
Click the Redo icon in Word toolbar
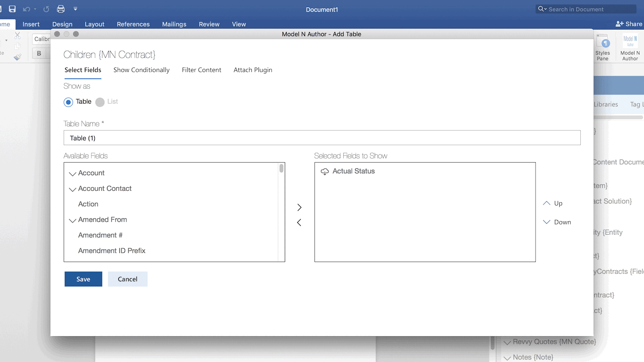coord(46,9)
